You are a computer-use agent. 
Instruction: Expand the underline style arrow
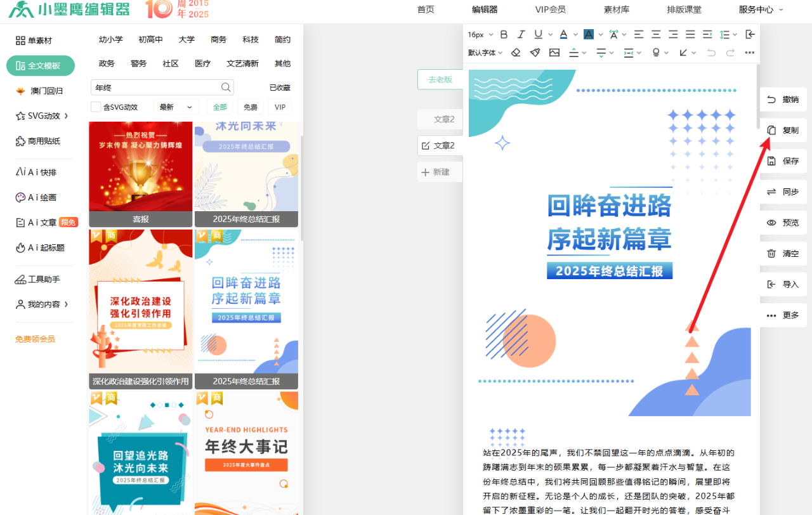click(549, 35)
